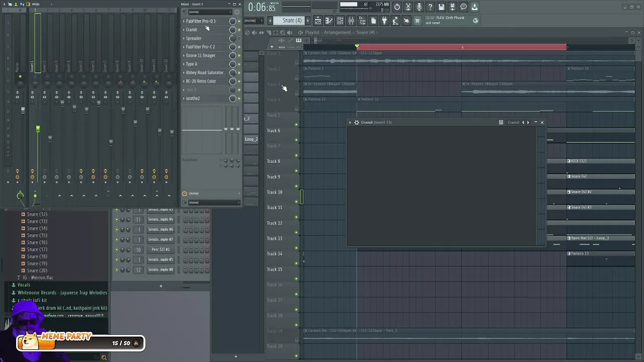Click the Cramit window presets menu icon
Image resolution: width=644 pixels, height=362 pixels.
(x=501, y=122)
